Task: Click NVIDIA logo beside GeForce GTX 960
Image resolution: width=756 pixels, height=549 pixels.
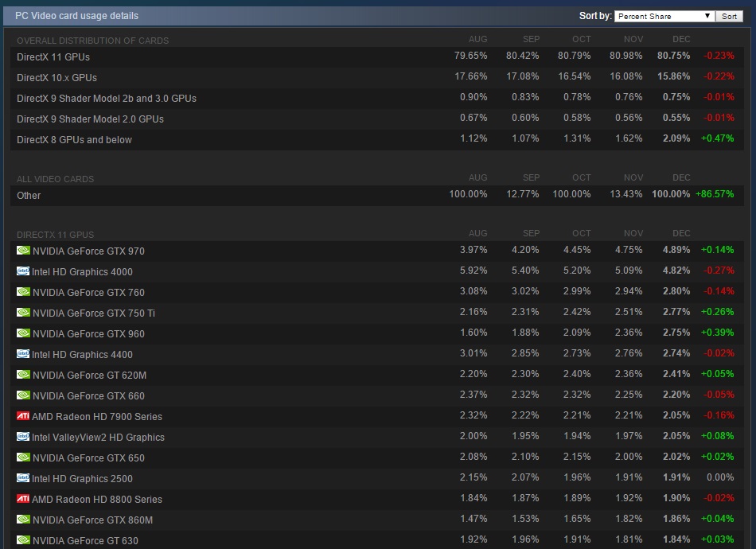Action: pyautogui.click(x=23, y=333)
